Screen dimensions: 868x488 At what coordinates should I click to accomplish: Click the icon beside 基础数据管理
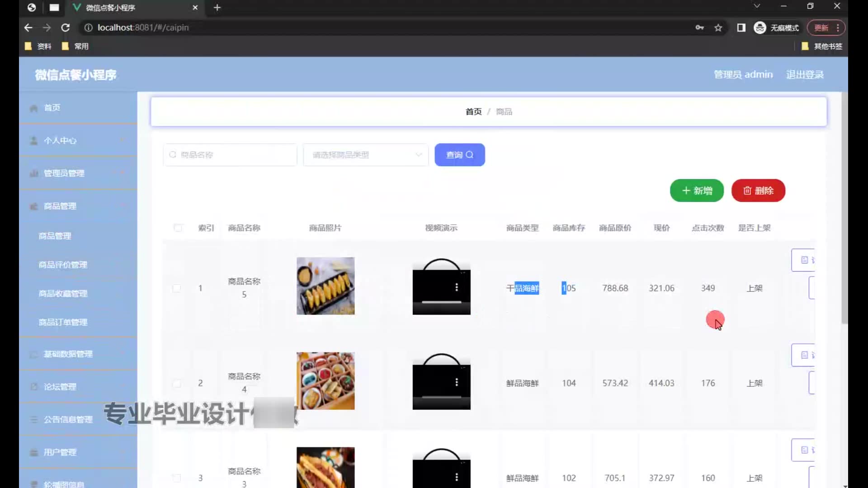[33, 354]
